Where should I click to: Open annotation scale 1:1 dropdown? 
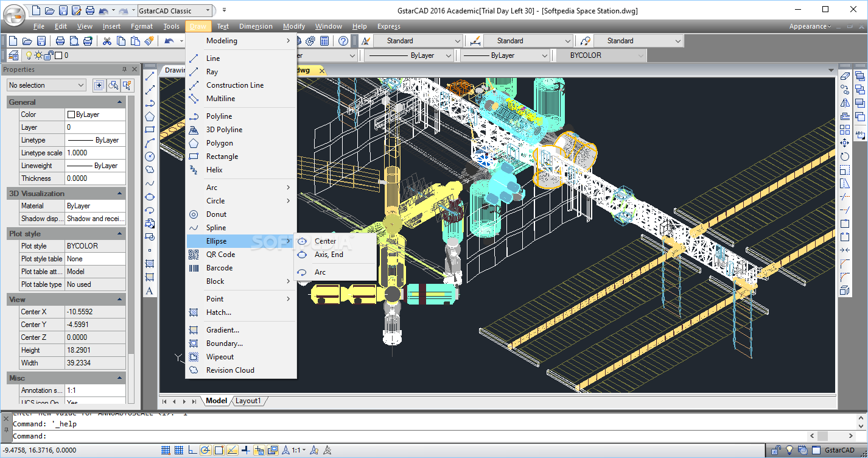298,451
